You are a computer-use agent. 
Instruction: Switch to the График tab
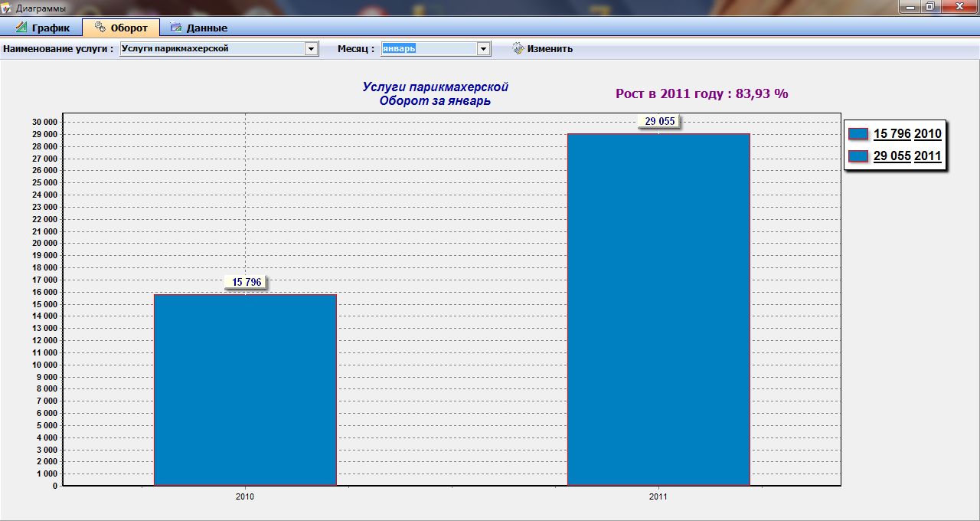point(42,28)
